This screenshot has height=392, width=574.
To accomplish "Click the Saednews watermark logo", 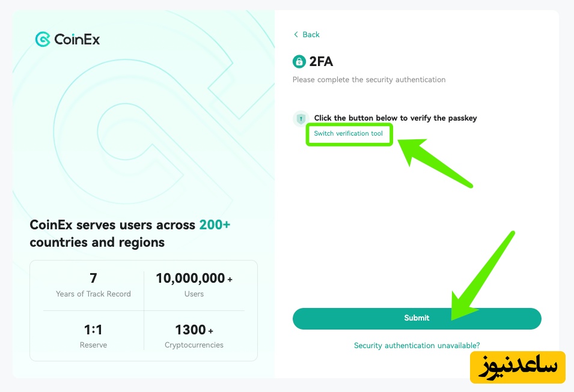I will 518,367.
